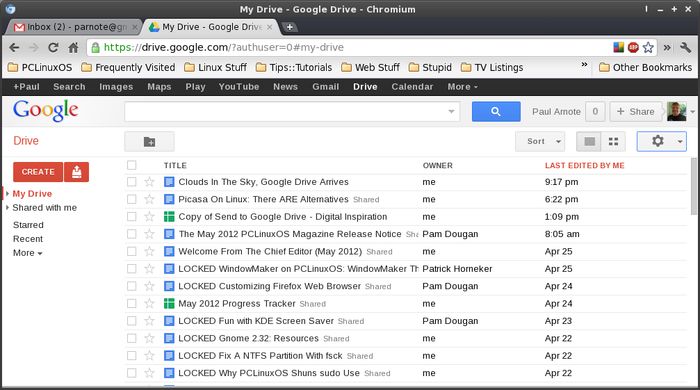Check the LOCKED Fun with KDE Screen Saver checkbox
Viewport: 700px width, 390px height.
coord(131,321)
